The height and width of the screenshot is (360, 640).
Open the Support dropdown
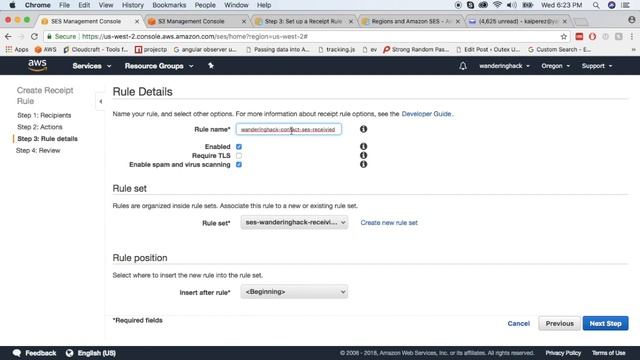tap(597, 66)
